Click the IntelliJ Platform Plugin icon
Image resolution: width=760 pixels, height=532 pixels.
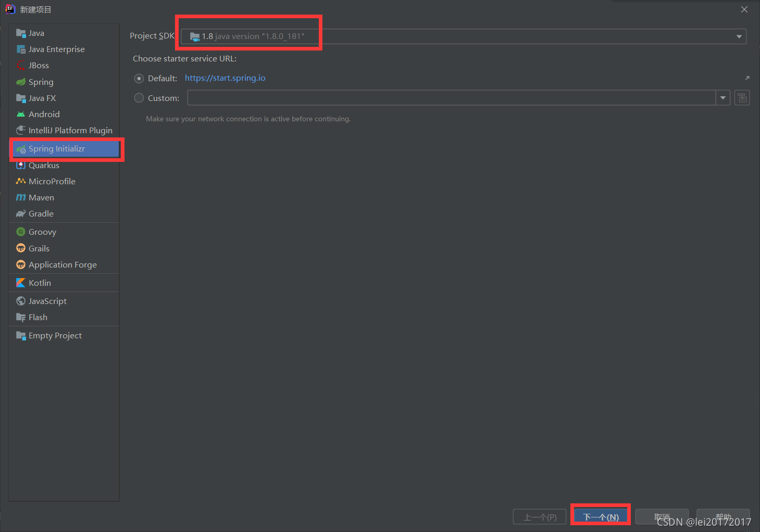tap(21, 130)
